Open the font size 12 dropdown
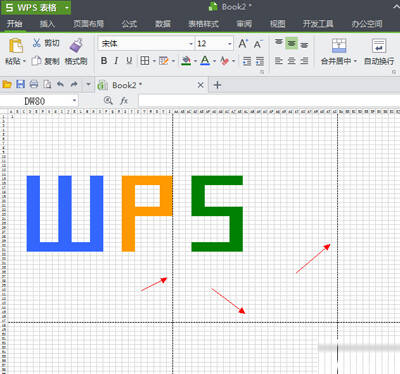The height and width of the screenshot is (374, 400). (x=230, y=44)
